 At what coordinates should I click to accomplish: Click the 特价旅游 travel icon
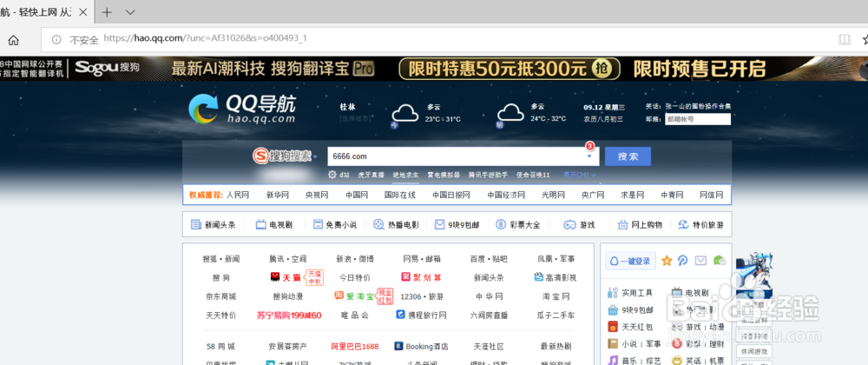683,225
